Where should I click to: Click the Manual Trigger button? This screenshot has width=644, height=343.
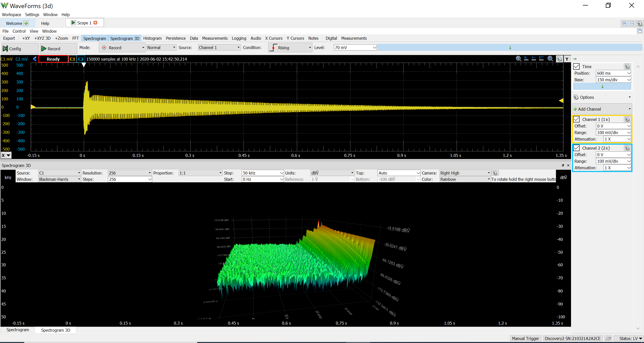click(526, 338)
